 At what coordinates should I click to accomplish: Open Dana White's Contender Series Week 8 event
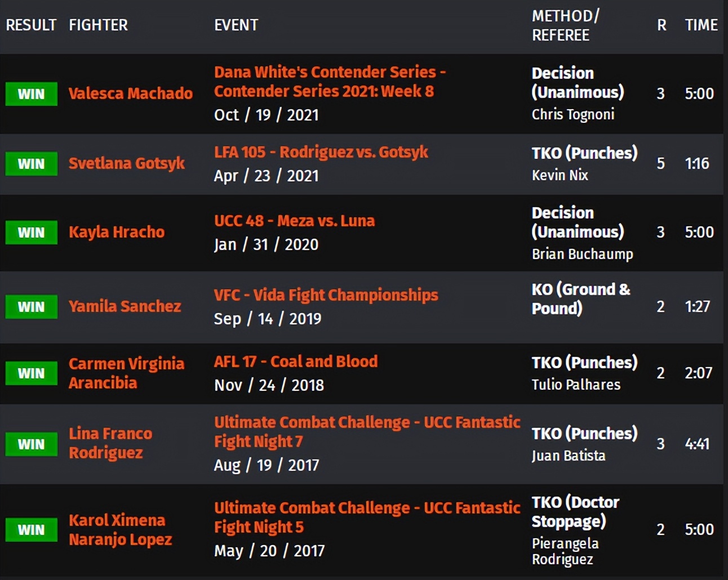point(329,82)
